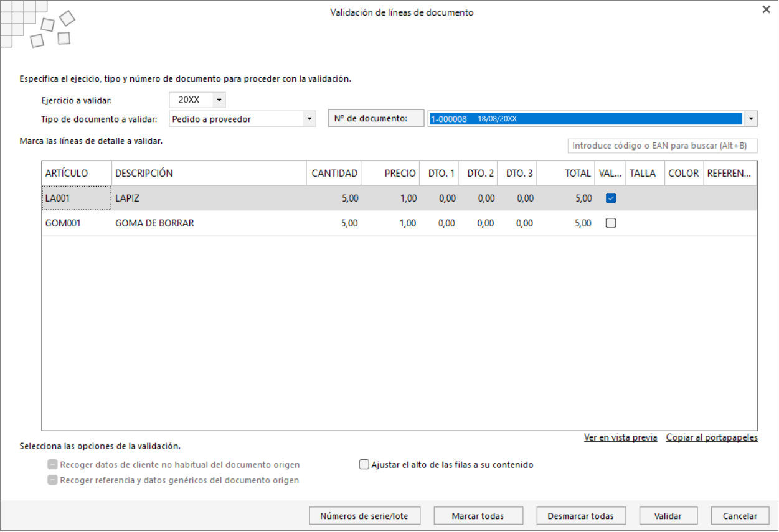Screen dimensions: 779x532
Task: Click quantity 5,00 in the LAPIZ row
Action: (334, 198)
